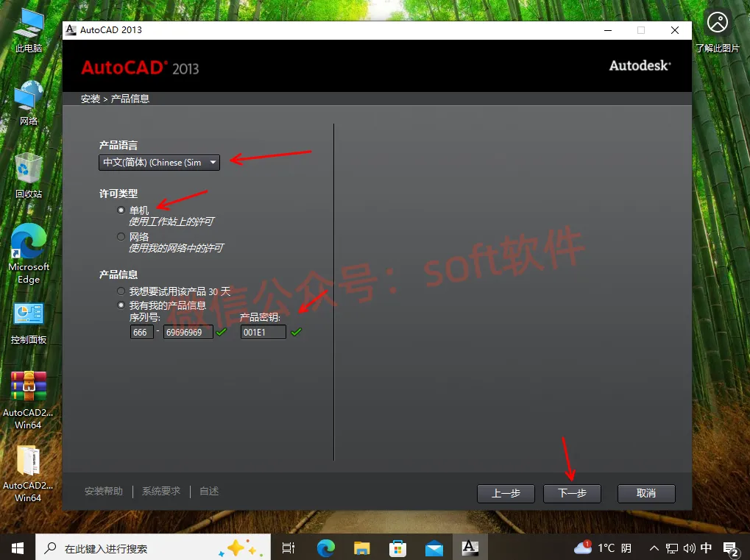Open Microsoft Edge from the taskbar
750x560 pixels.
326,548
